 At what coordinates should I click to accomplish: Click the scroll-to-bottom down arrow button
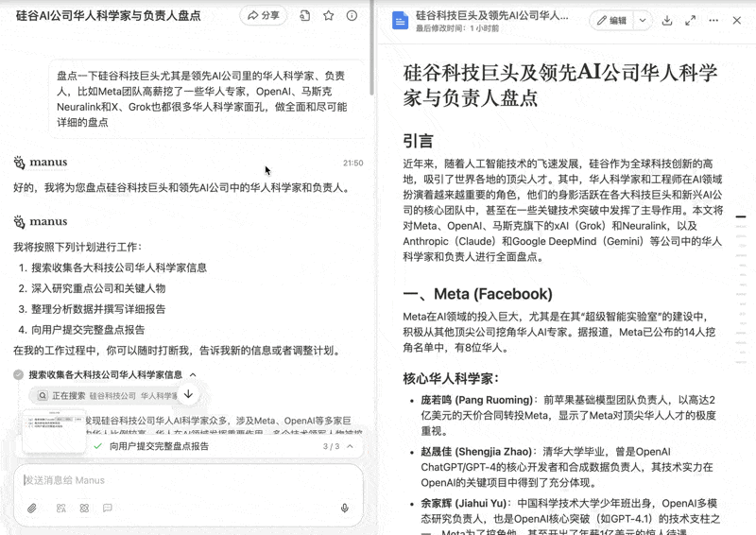tap(188, 394)
